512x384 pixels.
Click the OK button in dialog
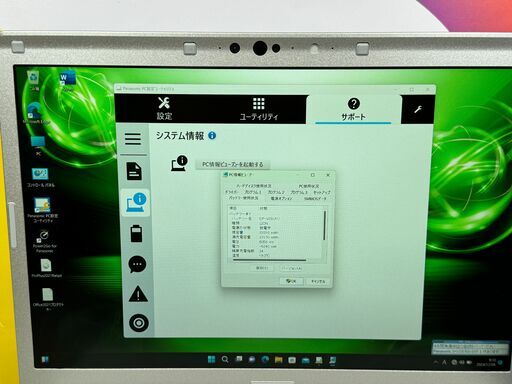click(x=291, y=281)
